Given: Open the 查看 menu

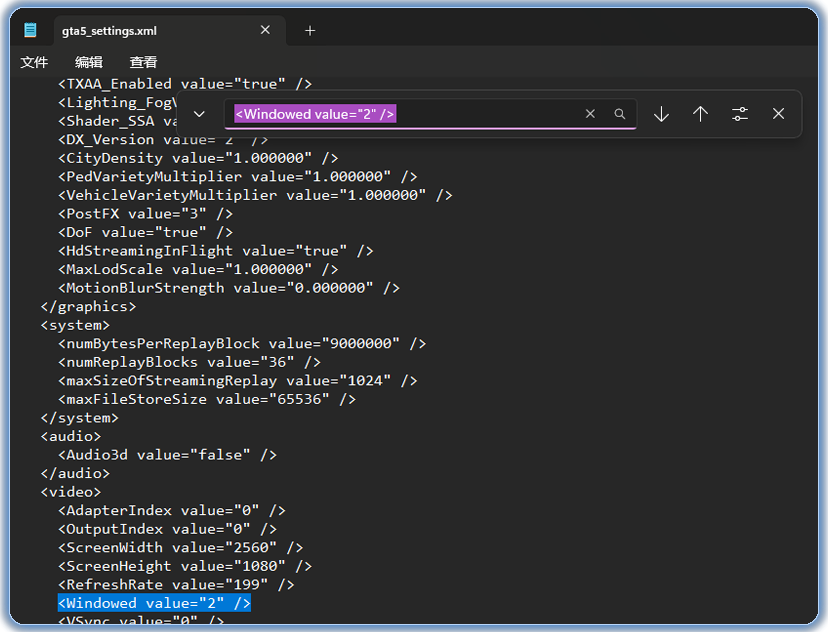Looking at the screenshot, I should (143, 62).
